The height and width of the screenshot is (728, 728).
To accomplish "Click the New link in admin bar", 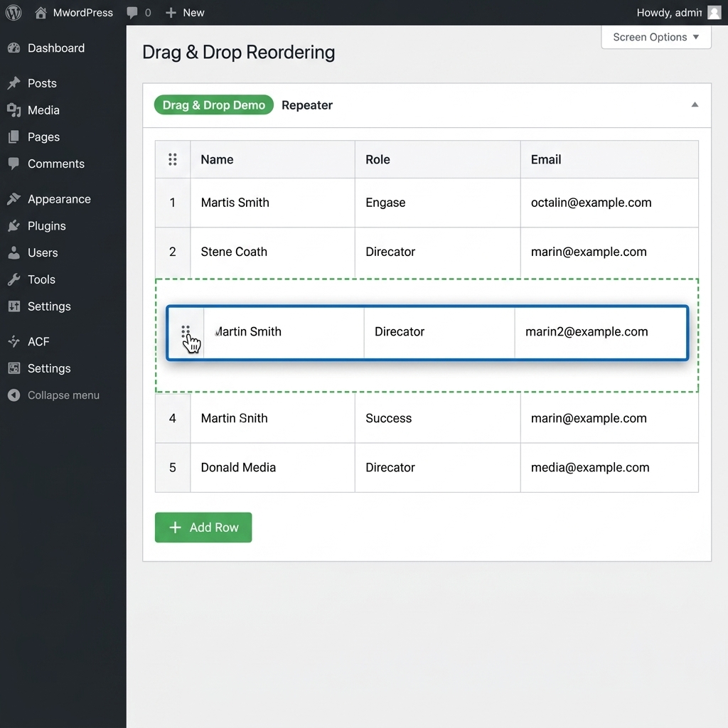I will tap(193, 13).
